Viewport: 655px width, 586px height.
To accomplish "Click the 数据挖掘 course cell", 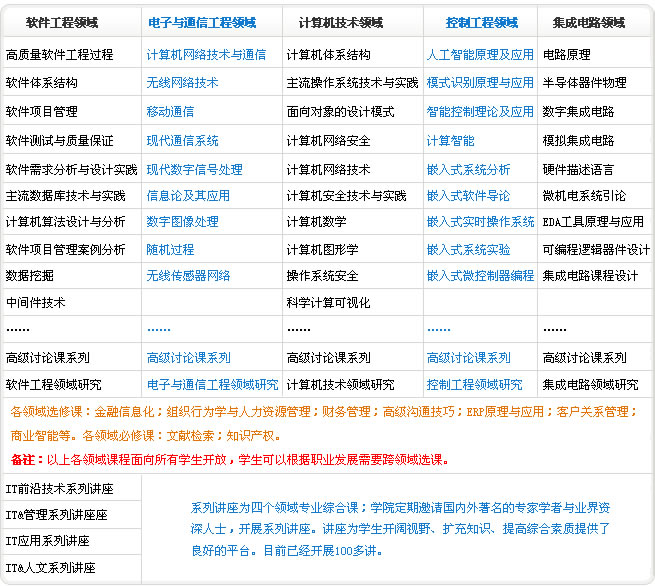I will [30, 276].
